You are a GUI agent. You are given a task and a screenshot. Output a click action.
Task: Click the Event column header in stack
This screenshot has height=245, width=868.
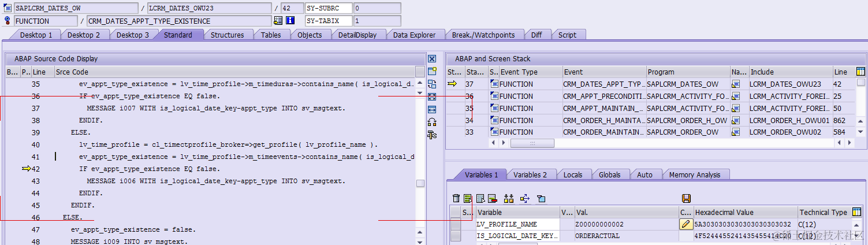point(604,72)
